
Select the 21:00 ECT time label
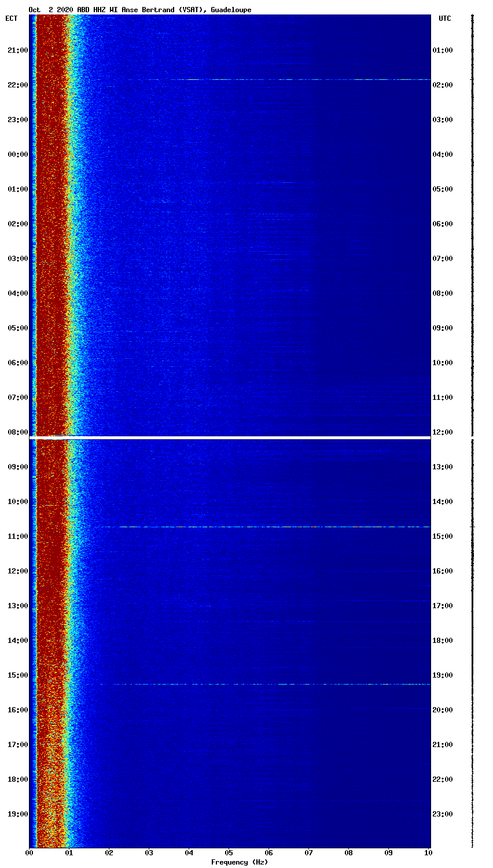point(17,50)
